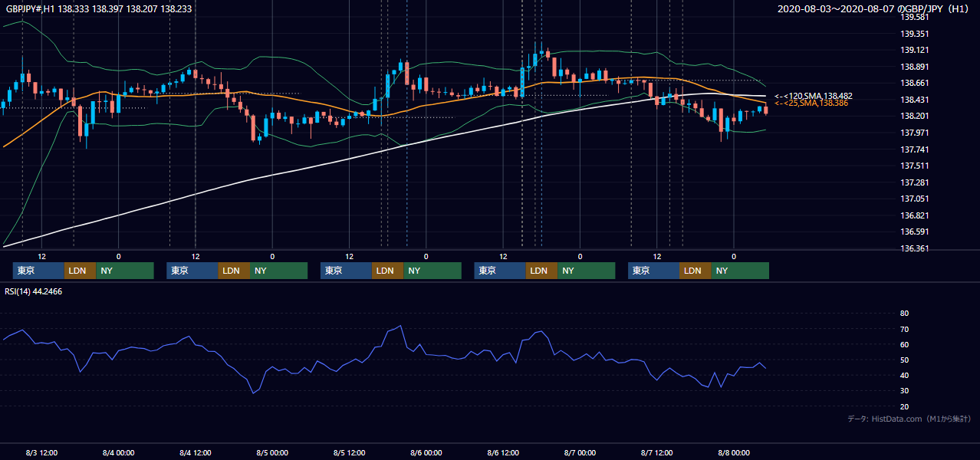Click the 8/6 00:00 date axis label
Image resolution: width=980 pixels, height=460 pixels.
pyautogui.click(x=426, y=452)
